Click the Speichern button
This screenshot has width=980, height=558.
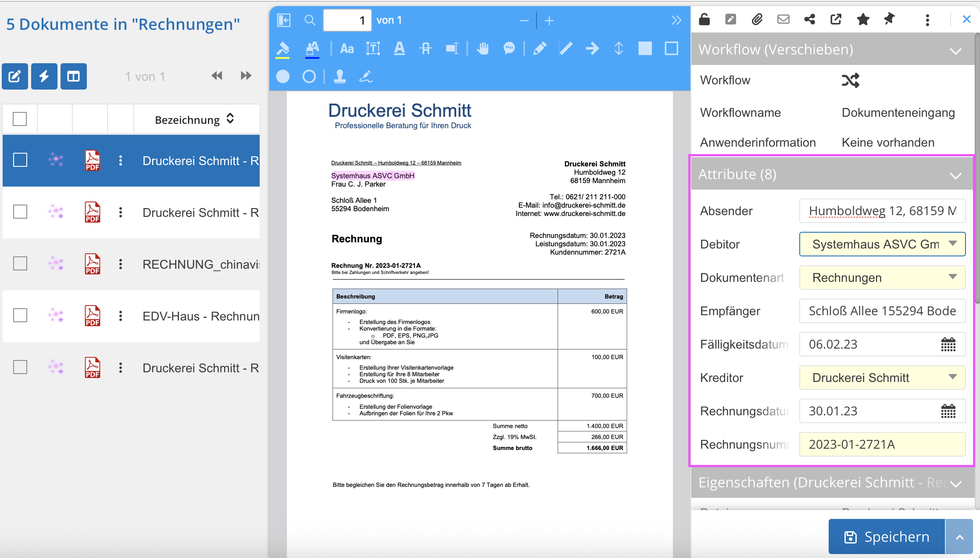click(x=887, y=537)
